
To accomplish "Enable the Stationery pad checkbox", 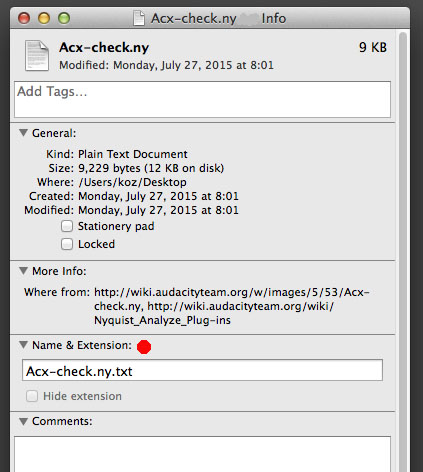I will 67,226.
